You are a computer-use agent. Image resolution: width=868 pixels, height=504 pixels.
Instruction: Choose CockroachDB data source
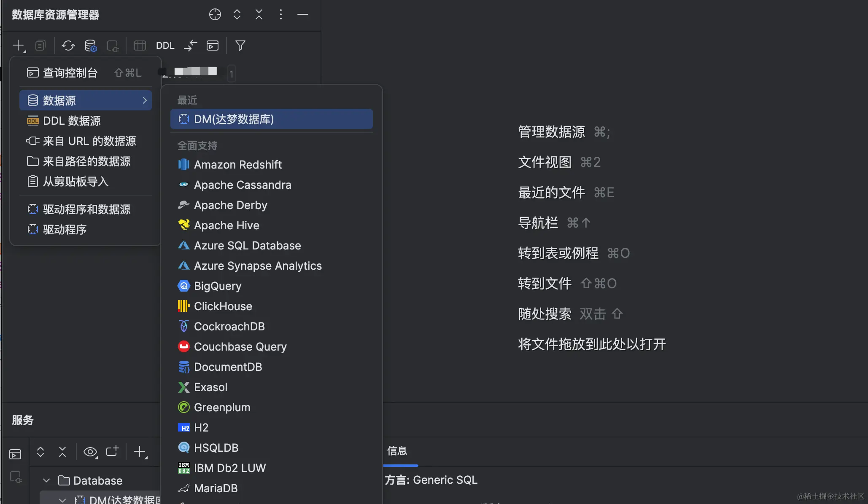pyautogui.click(x=271, y=327)
